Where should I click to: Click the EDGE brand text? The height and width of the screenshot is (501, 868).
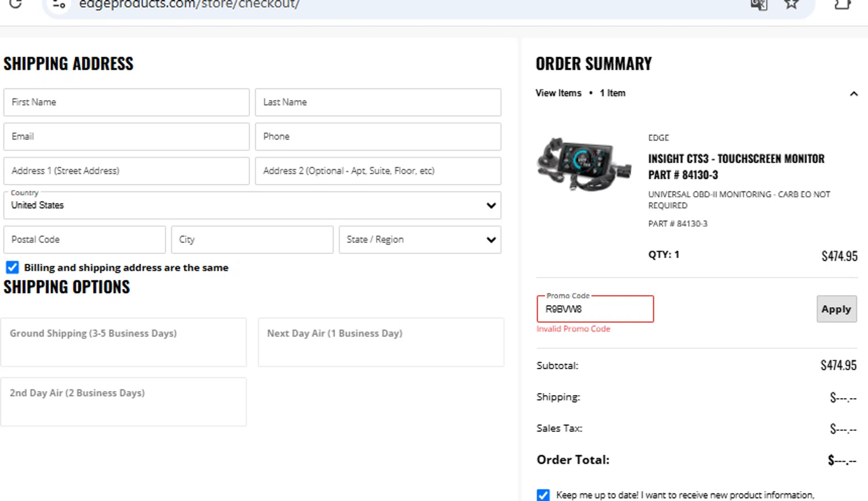pyautogui.click(x=659, y=138)
